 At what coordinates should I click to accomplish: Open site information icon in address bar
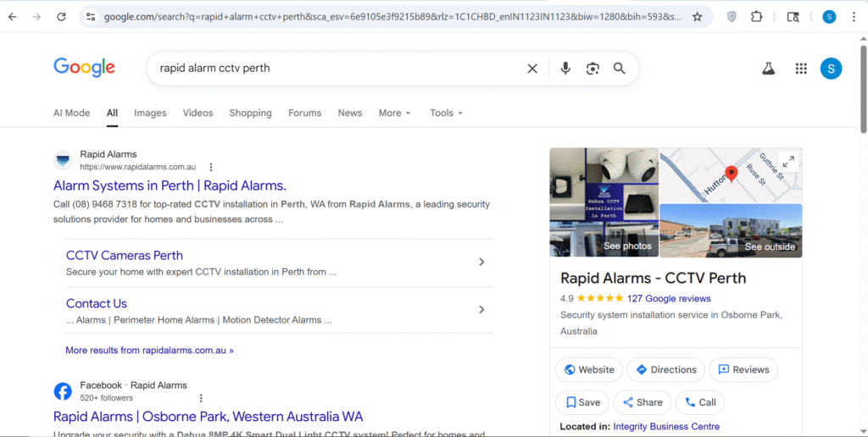[91, 17]
